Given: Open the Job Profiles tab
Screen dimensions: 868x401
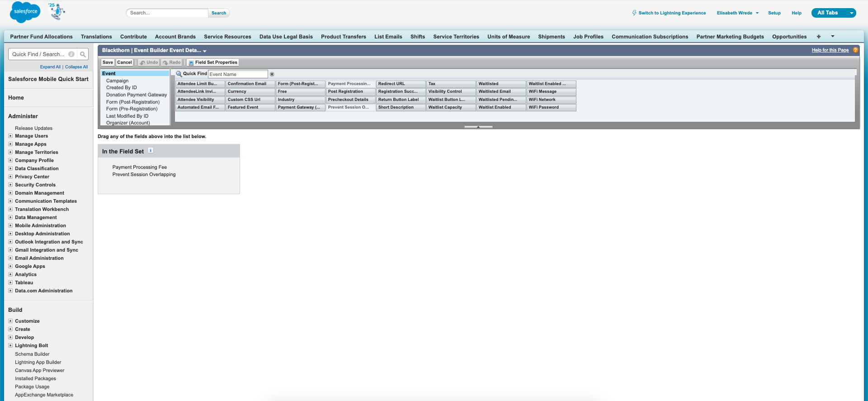Looking at the screenshot, I should point(588,37).
